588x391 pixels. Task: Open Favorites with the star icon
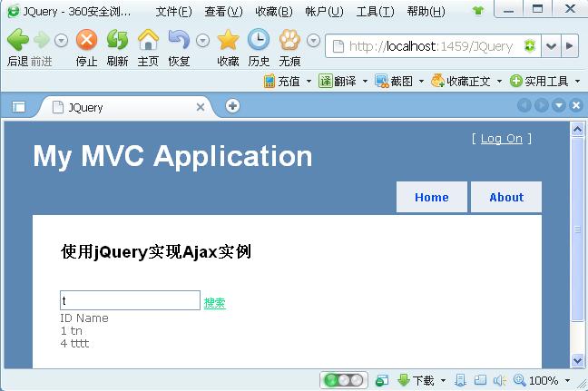tap(228, 40)
